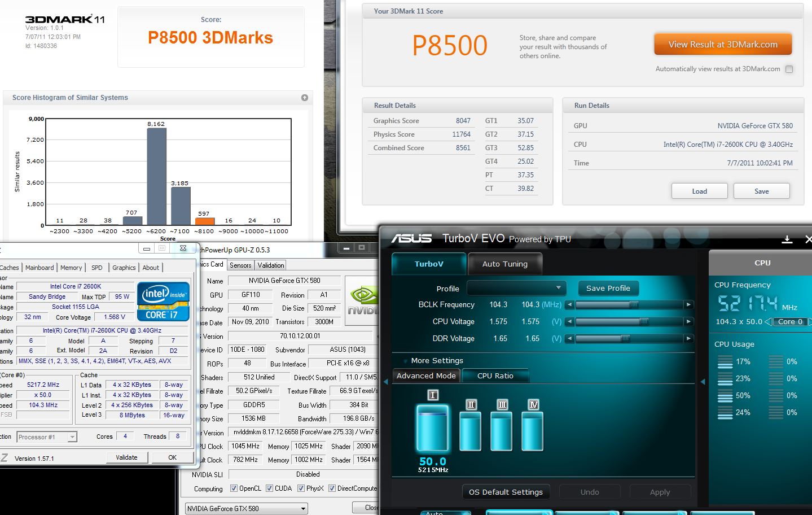Click GPU-Z Name field NVIDIA GeForce GTX 580
The image size is (812, 515).
click(x=284, y=281)
